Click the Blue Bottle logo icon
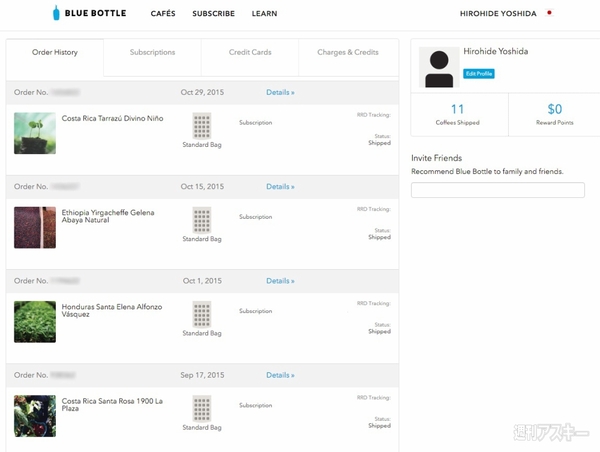600x452 pixels. 57,14
